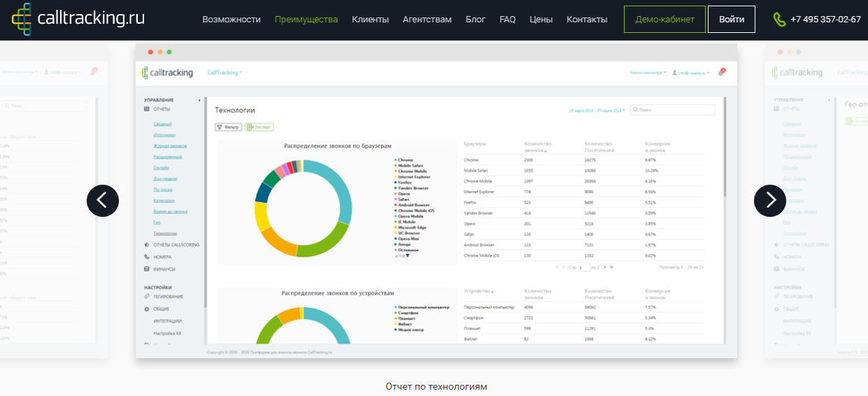868x396 pixels.
Task: Click the green phone handset icon
Action: tap(779, 20)
